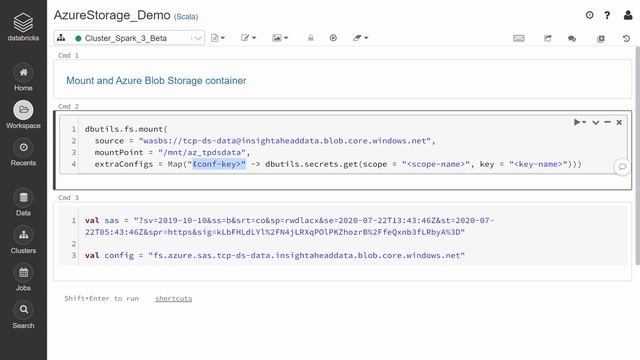640x360 pixels.
Task: Click the wasbs source URL string
Action: click(x=284, y=141)
